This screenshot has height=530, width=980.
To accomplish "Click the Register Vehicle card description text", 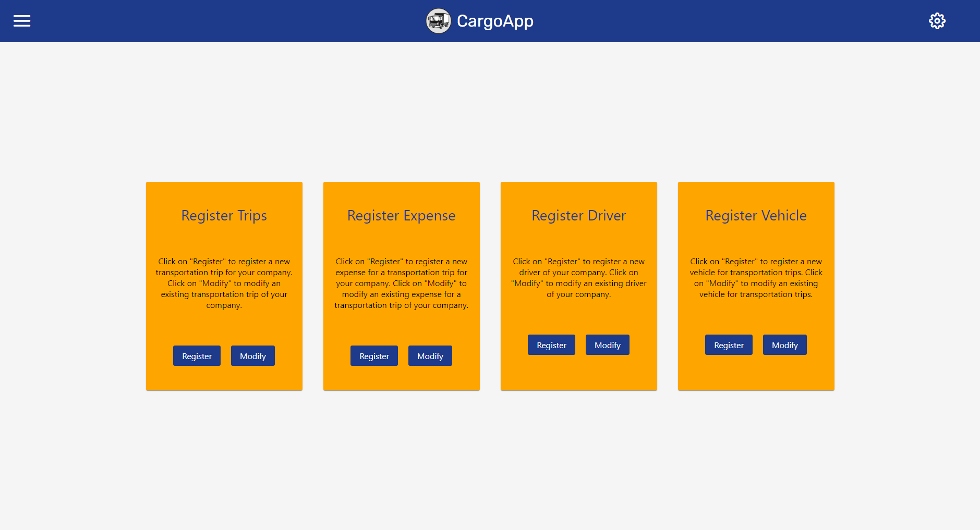I will (756, 278).
